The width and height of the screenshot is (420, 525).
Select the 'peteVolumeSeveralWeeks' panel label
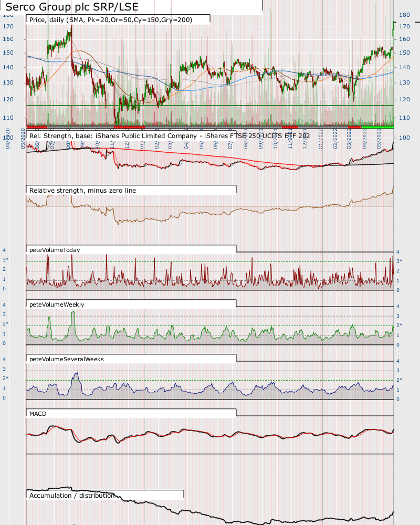[x=67, y=359]
